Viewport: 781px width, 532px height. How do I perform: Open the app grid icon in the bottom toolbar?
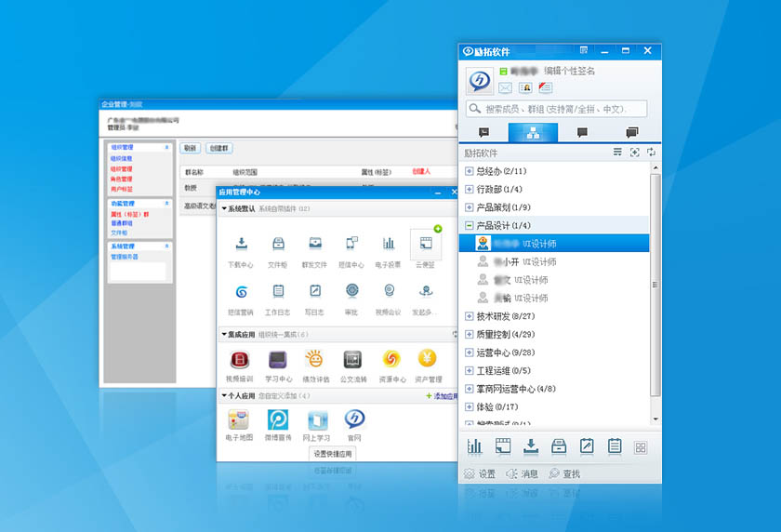[x=640, y=447]
